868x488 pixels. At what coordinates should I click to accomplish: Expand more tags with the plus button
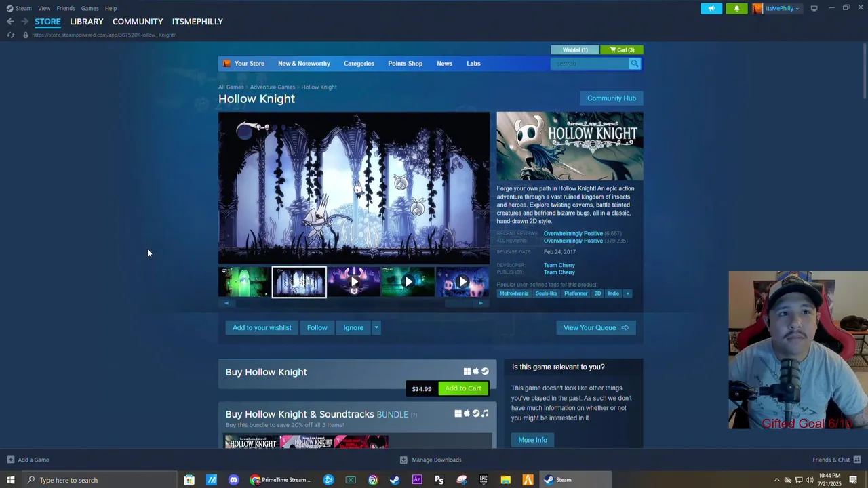(627, 293)
